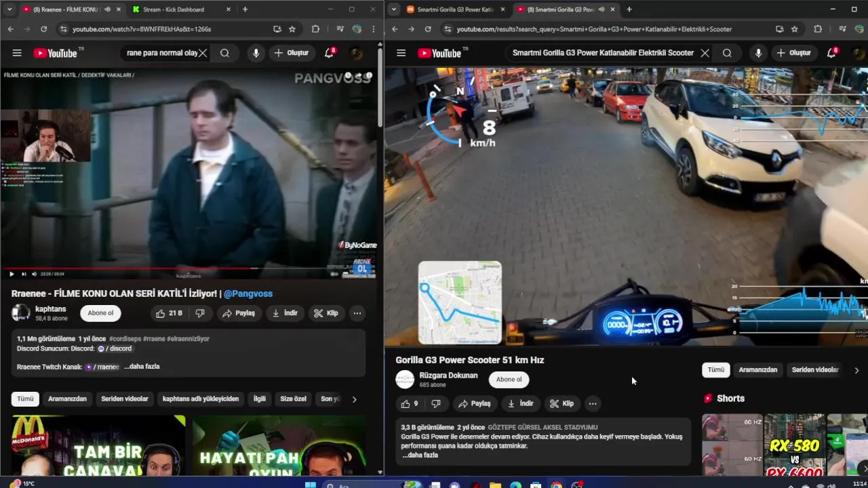The height and width of the screenshot is (488, 868).
Task: Subscribe to kaphtans with Abone ol
Action: coord(100,313)
